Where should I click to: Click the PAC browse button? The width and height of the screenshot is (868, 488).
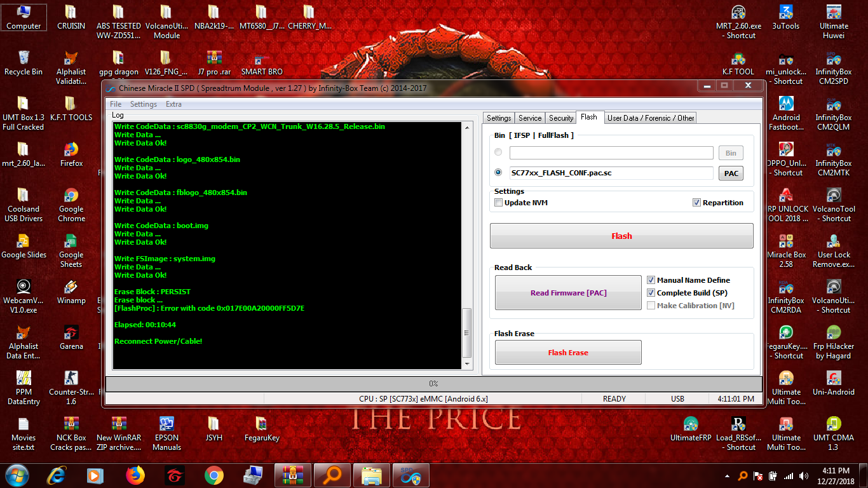(731, 173)
